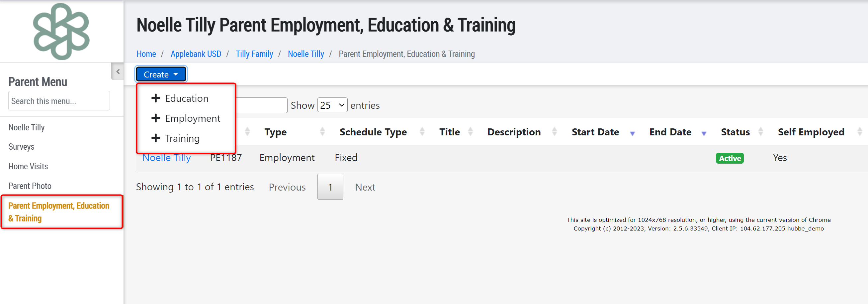
Task: Click the Description column header
Action: [514, 132]
